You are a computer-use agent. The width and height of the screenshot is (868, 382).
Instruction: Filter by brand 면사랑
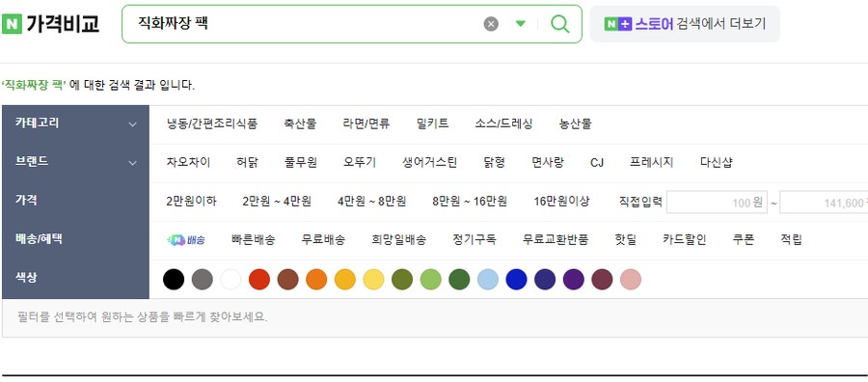click(548, 163)
